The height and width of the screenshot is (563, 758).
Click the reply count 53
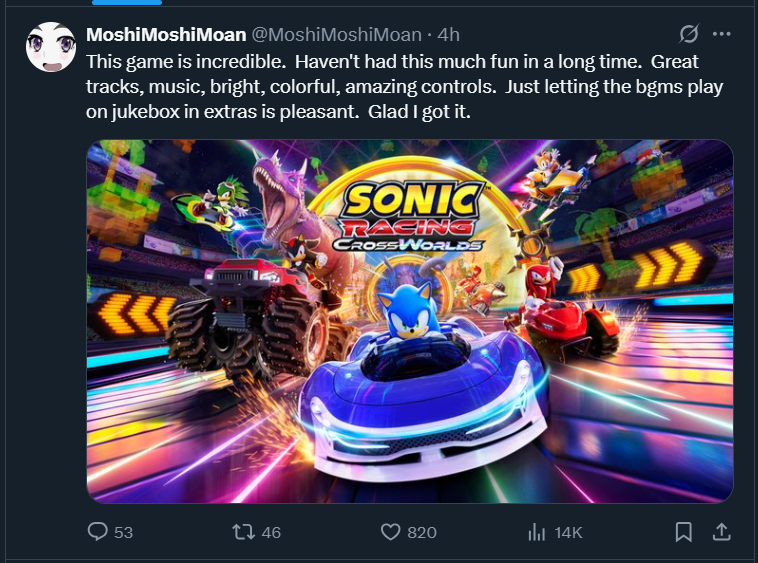123,532
